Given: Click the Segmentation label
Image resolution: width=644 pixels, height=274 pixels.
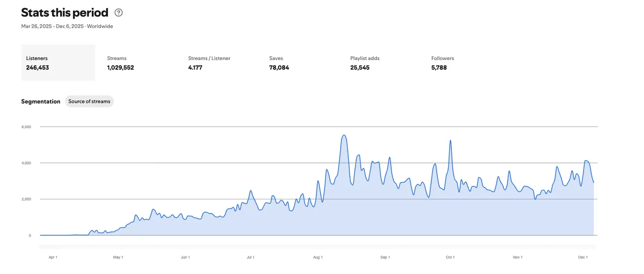Looking at the screenshot, I should click(x=41, y=101).
